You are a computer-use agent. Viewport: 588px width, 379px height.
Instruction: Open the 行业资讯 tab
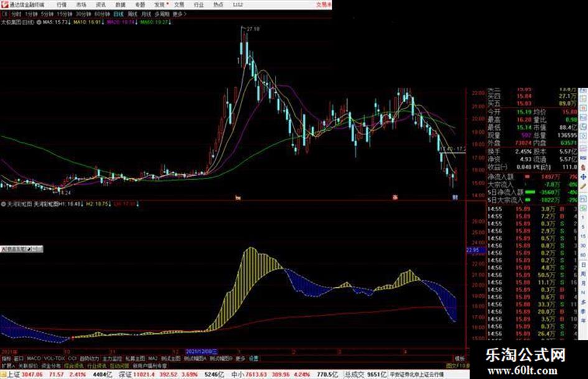[96, 365]
